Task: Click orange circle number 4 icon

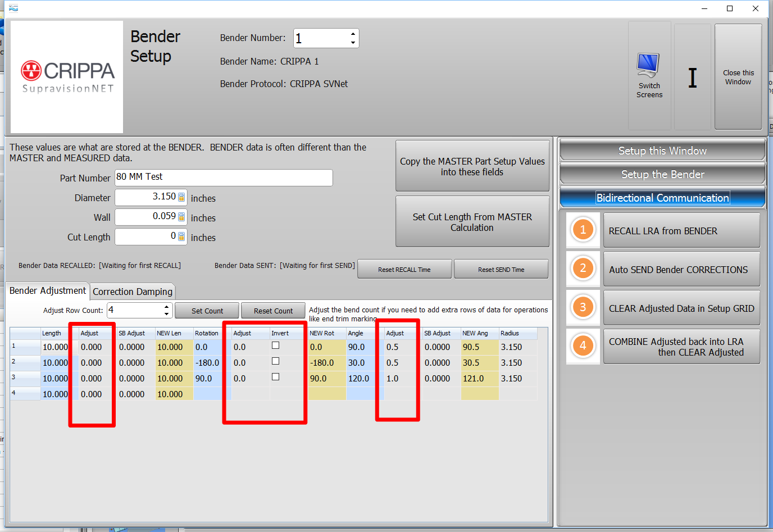Action: click(583, 345)
